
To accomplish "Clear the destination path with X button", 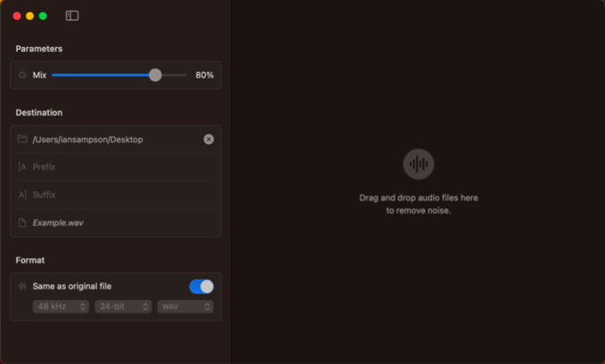I will tap(208, 139).
